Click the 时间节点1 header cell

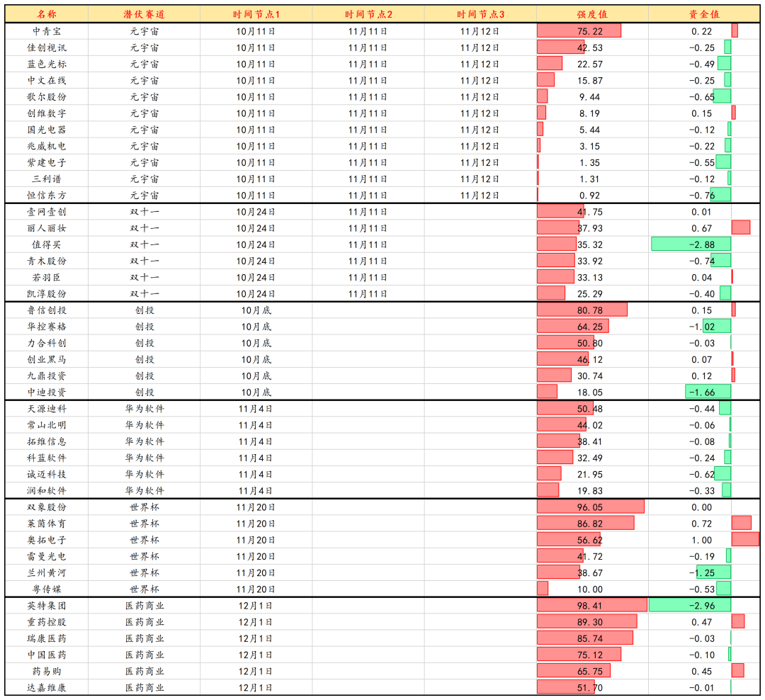tap(256, 14)
